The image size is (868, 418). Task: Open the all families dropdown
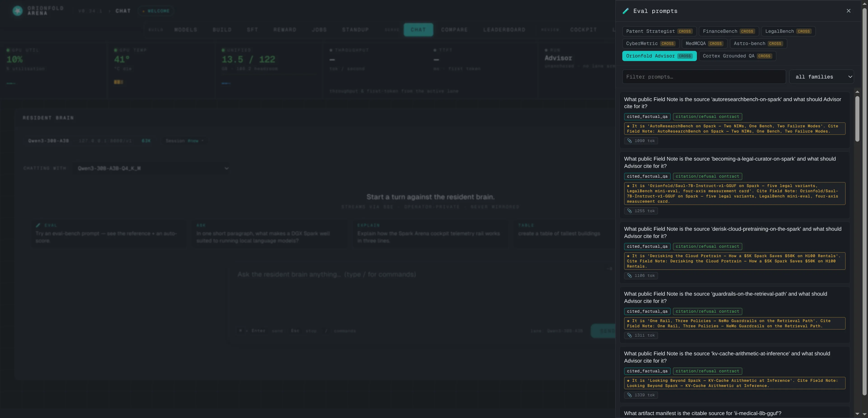821,77
